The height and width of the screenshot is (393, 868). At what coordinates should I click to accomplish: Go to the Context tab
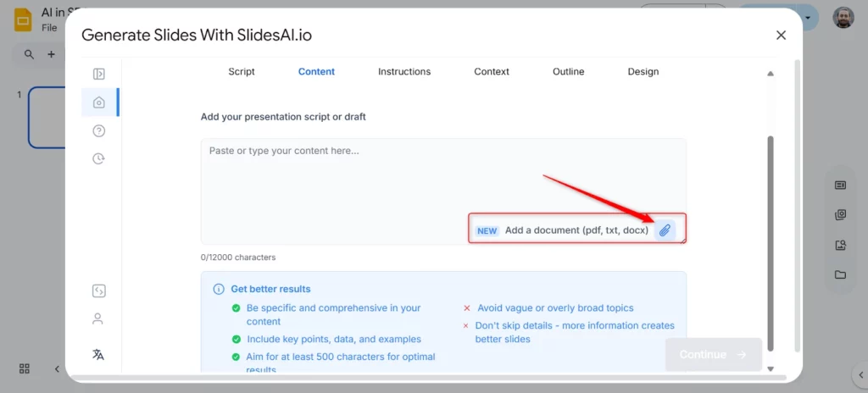(492, 72)
